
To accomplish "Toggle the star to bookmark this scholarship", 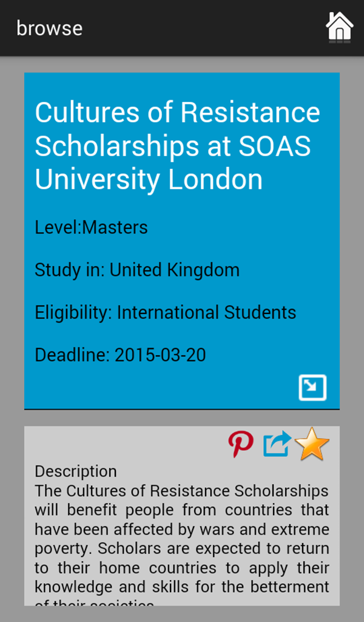I will coord(312,444).
